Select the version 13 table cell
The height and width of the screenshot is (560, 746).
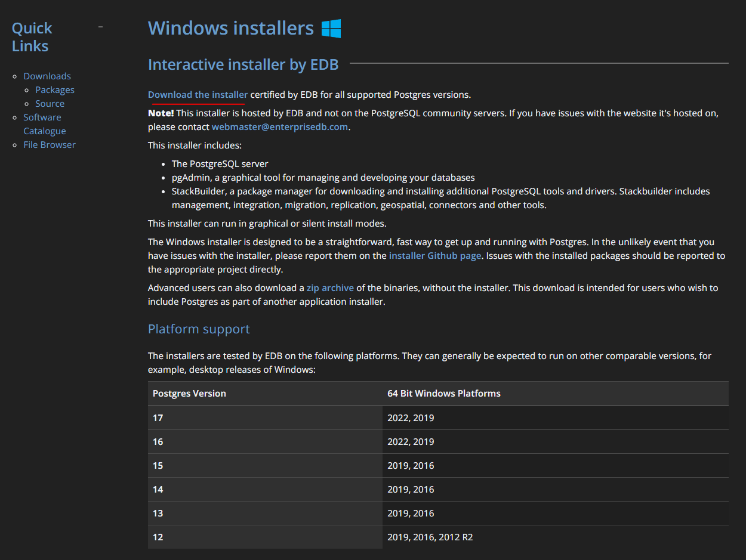pos(265,513)
